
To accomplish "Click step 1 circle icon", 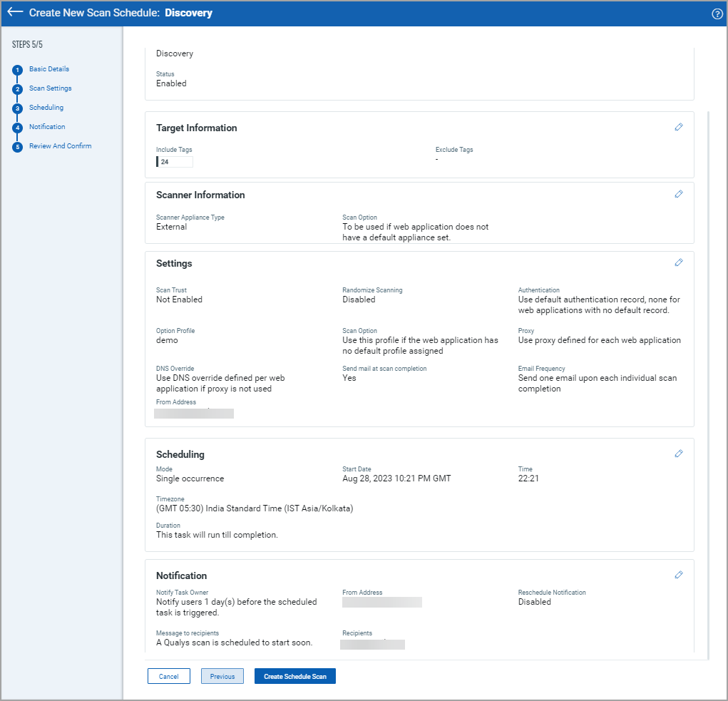I will click(18, 70).
